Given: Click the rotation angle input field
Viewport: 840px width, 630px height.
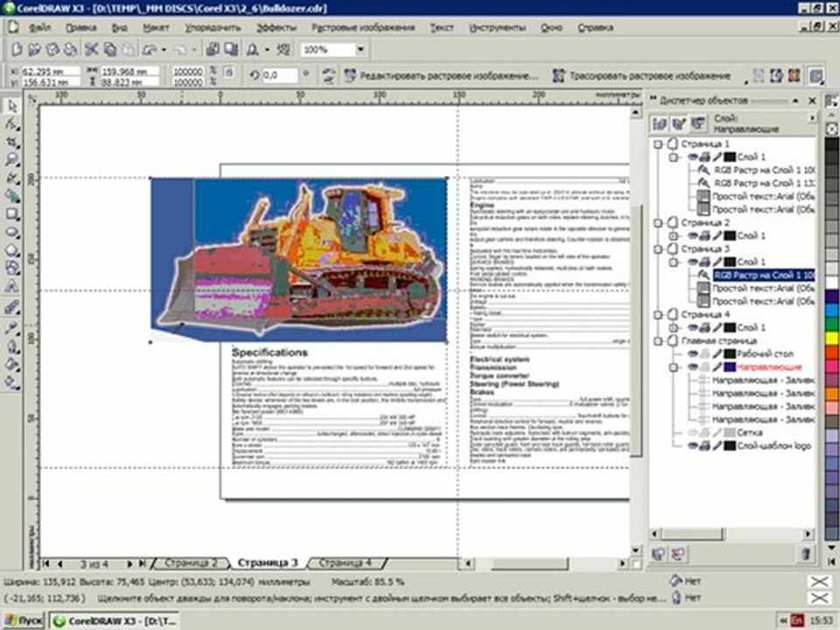Looking at the screenshot, I should [280, 75].
